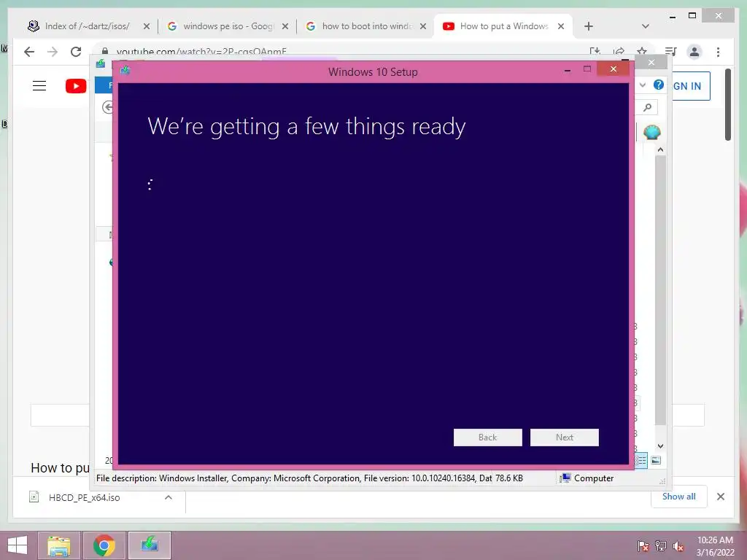
Task: Open File Explorer from the taskbar
Action: [58, 545]
